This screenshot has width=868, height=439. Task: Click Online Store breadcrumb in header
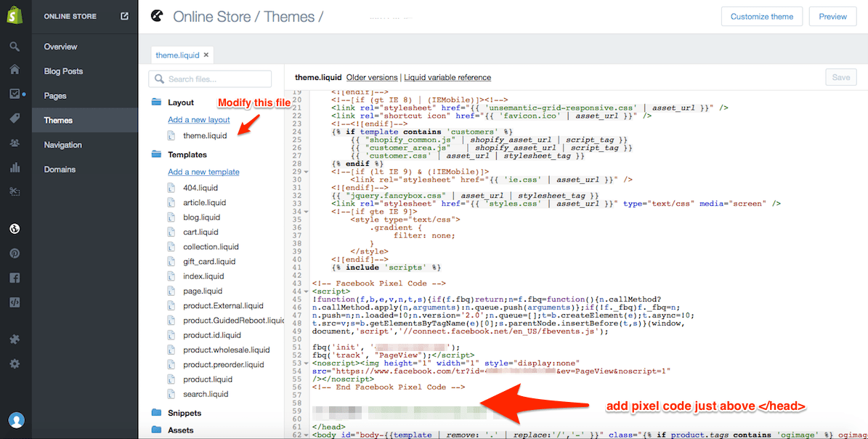(x=211, y=17)
